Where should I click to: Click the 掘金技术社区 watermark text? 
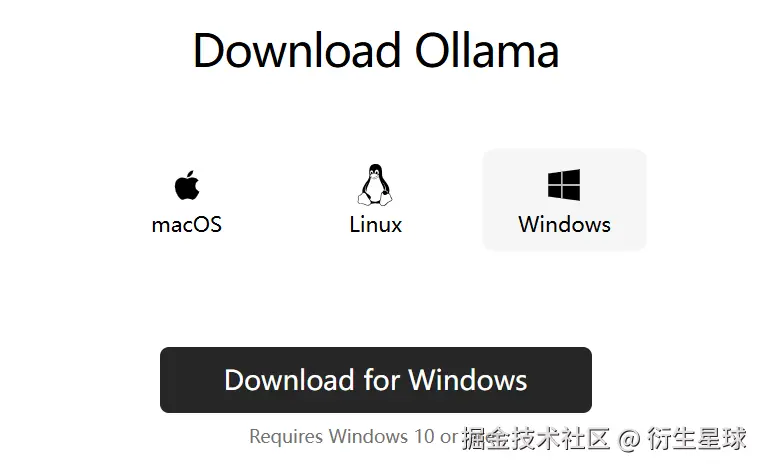536,439
